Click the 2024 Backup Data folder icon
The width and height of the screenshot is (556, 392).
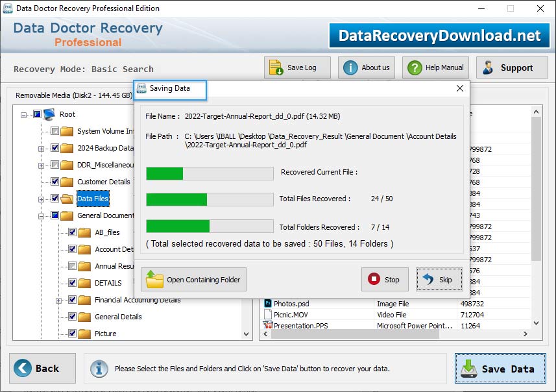click(67, 148)
